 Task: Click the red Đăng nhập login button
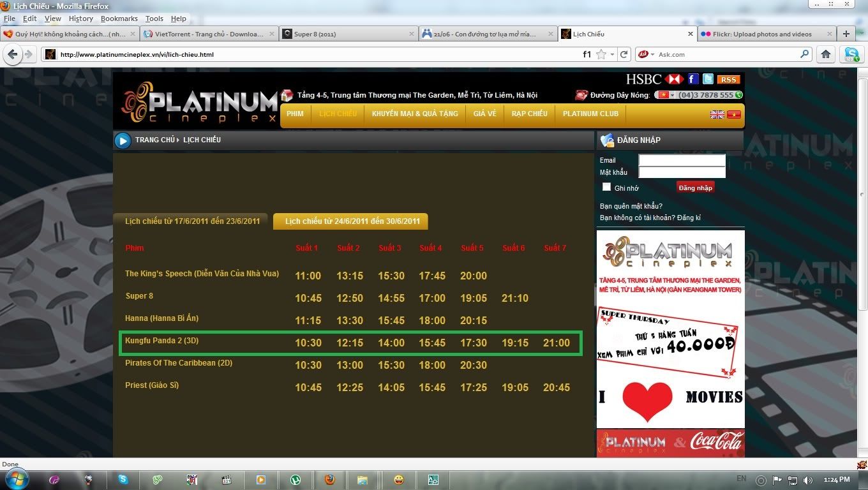click(695, 188)
